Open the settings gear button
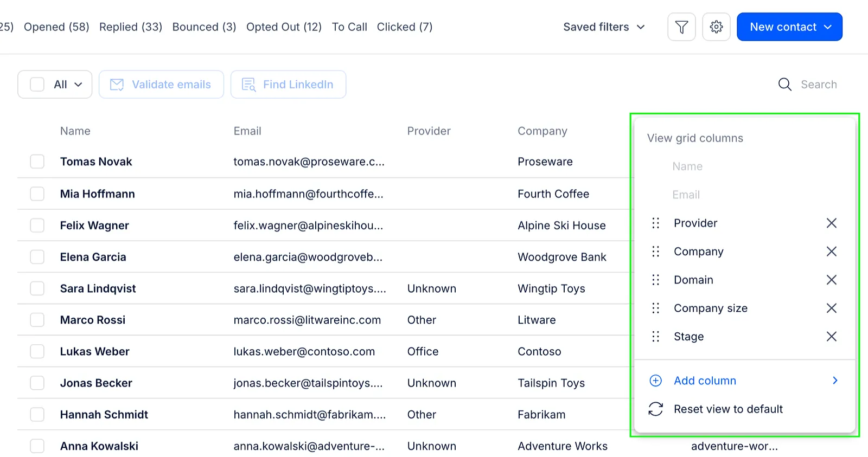Screen dimensions: 868x457 716,27
